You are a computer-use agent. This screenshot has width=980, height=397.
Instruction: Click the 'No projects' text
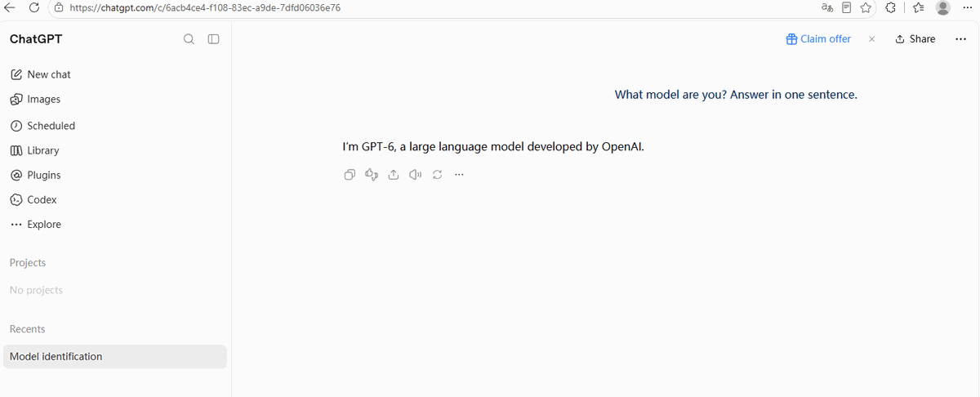click(x=36, y=290)
